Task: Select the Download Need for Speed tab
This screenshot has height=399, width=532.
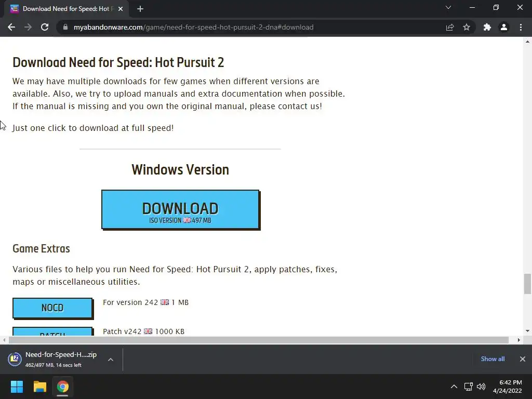Action: 66,9
